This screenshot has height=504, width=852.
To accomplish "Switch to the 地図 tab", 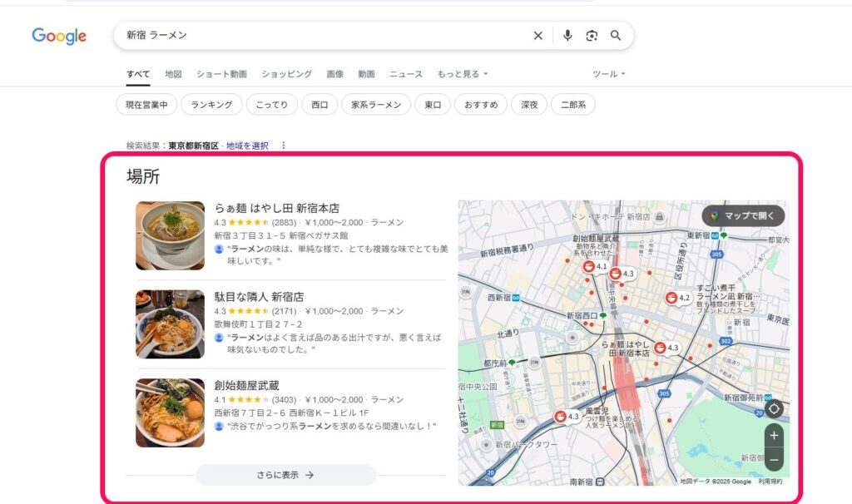I will pos(173,74).
